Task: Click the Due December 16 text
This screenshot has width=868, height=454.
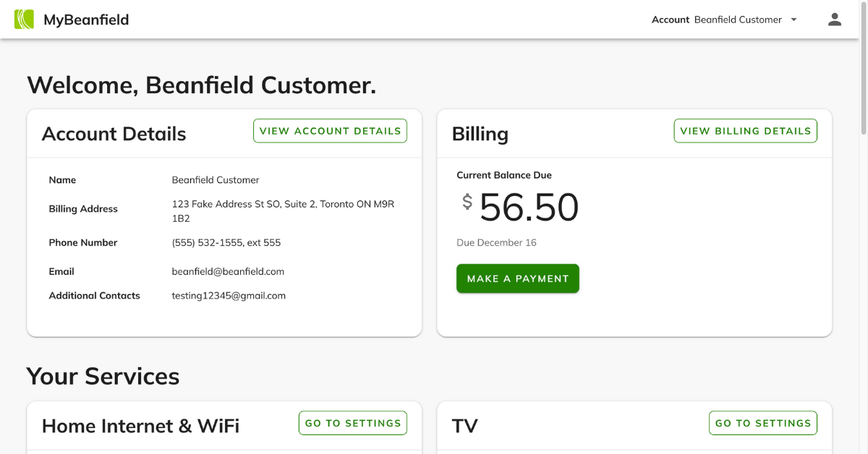Action: [496, 243]
